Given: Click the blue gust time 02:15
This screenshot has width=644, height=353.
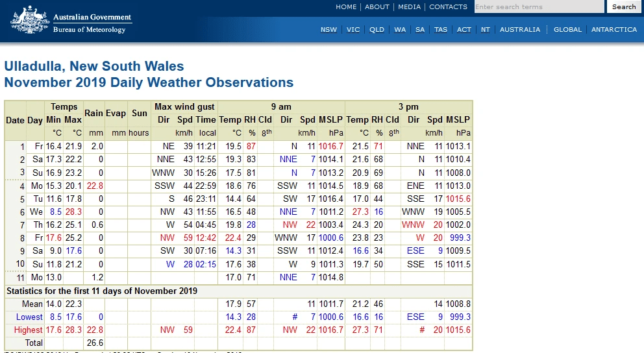Looking at the screenshot, I should pos(205,264).
